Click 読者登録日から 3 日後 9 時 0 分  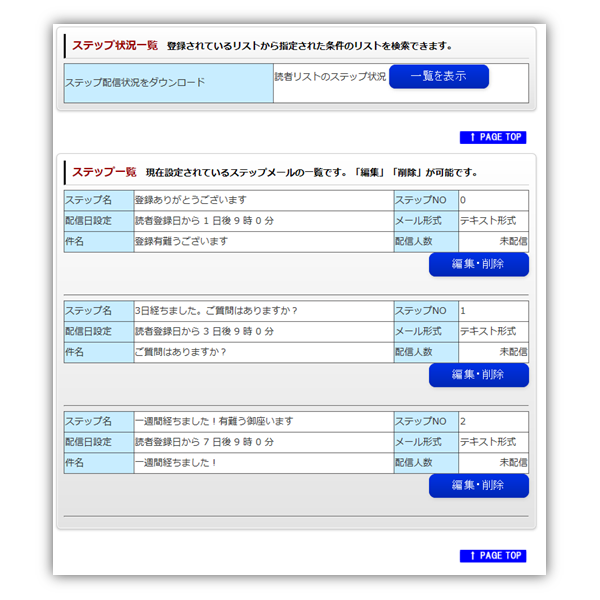pyautogui.click(x=204, y=331)
